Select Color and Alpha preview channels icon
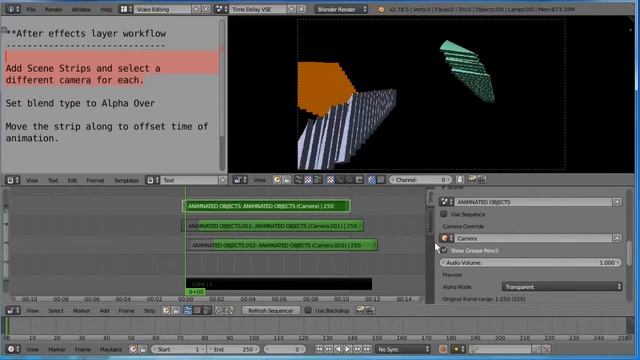 point(371,180)
